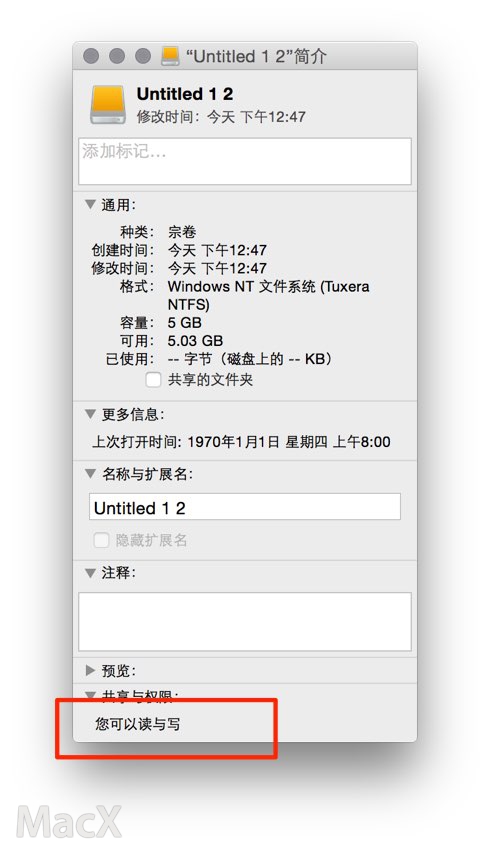Click the Tuxera NTFS format value
This screenshot has height=846, width=490.
[268, 295]
